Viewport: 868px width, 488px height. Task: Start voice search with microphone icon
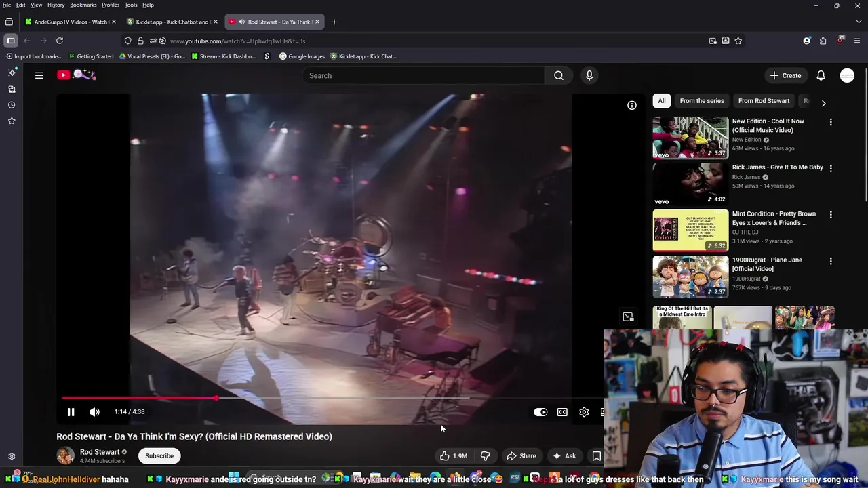[x=589, y=75]
